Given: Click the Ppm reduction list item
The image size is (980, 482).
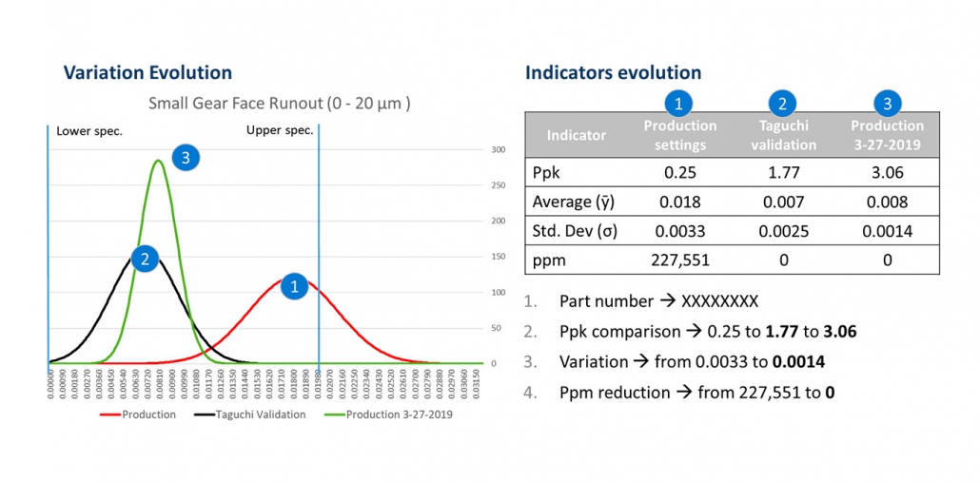Looking at the screenshot, I should [x=696, y=393].
